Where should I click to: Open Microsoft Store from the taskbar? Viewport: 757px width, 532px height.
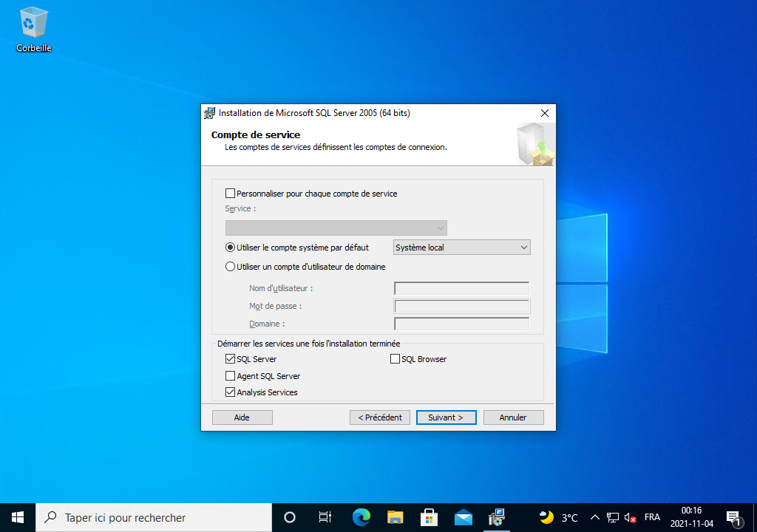[430, 517]
